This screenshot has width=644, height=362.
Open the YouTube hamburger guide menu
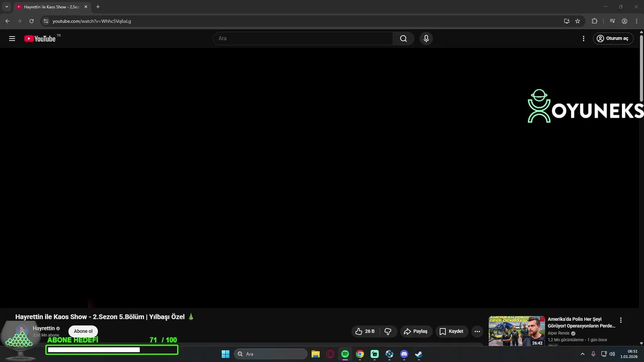point(12,39)
